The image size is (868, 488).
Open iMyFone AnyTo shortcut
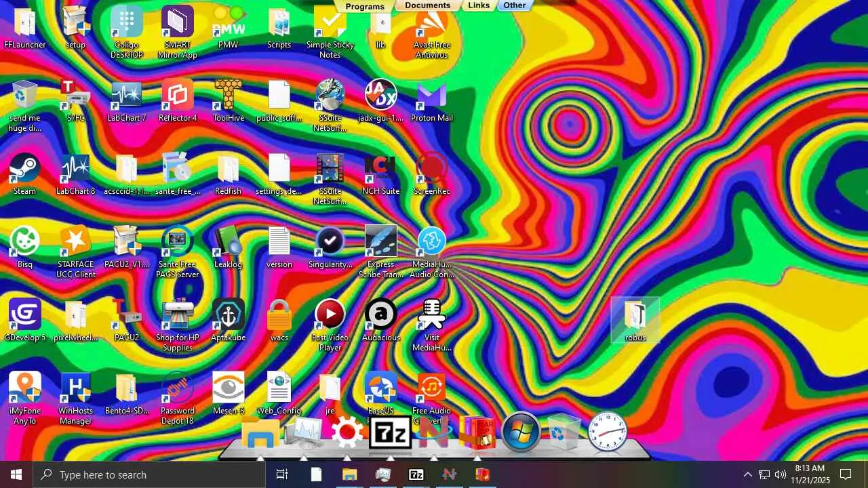tap(25, 399)
